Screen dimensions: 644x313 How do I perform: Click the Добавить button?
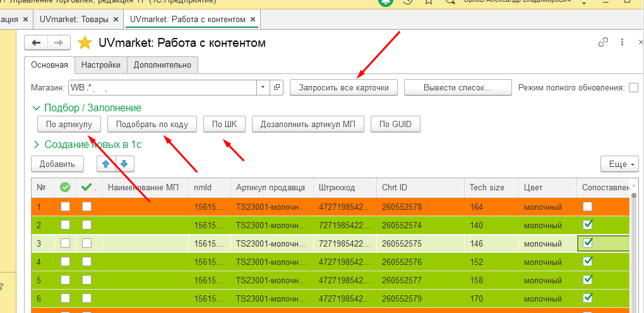coord(57,164)
